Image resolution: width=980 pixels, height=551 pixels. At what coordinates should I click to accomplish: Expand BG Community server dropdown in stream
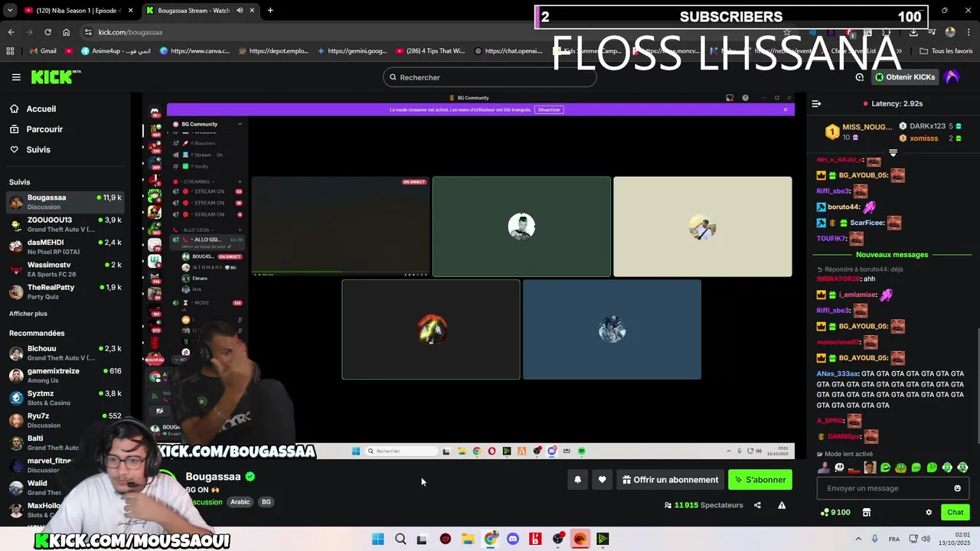point(240,124)
